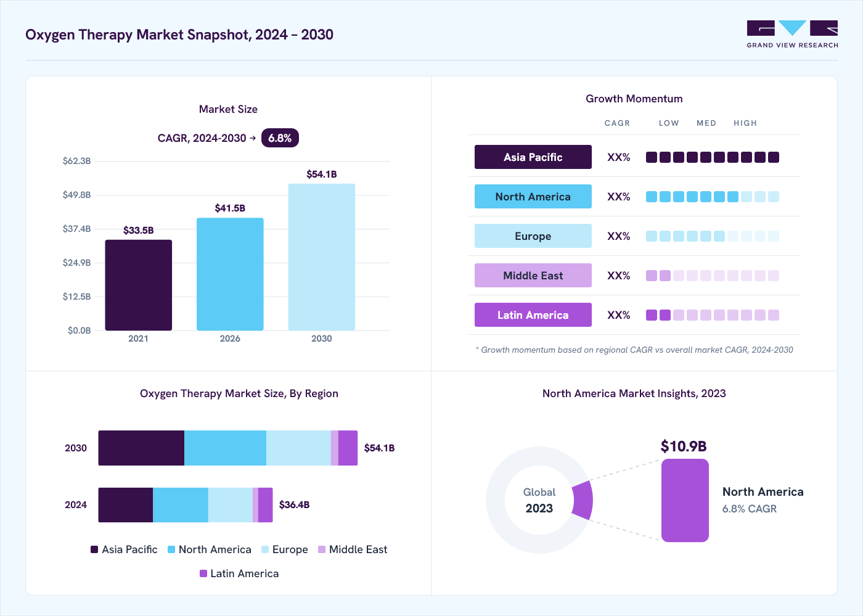Click the Europe region label

pos(533,236)
